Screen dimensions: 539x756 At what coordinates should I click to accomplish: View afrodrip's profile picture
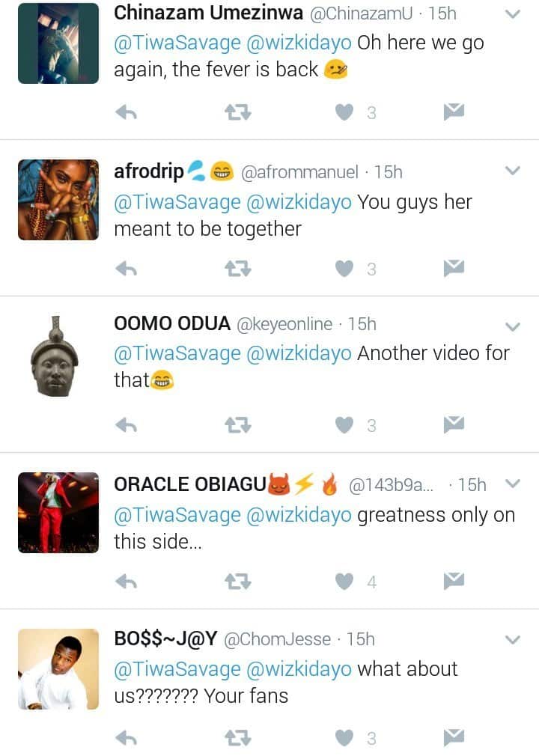click(58, 200)
